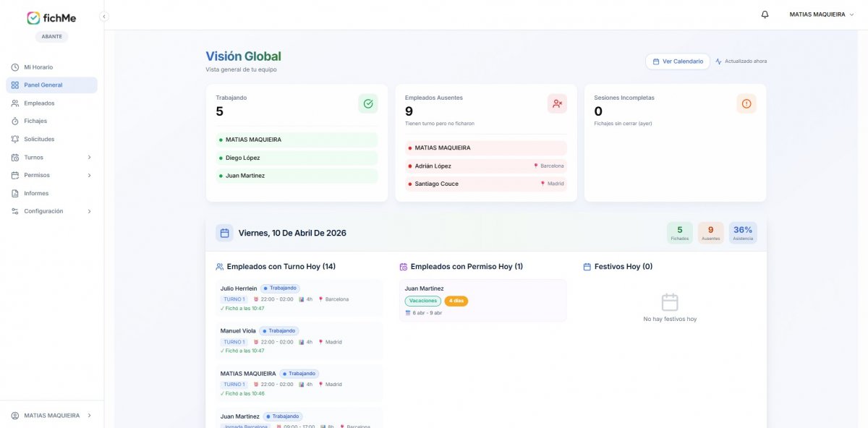868x428 pixels.
Task: Collapse the sidebar with the arrow button
Action: click(104, 16)
